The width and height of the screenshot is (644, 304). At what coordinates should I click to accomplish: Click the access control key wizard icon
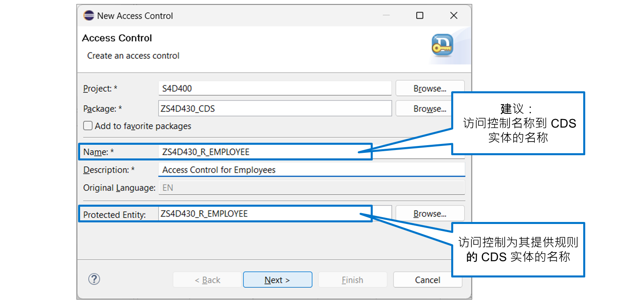coord(442,45)
